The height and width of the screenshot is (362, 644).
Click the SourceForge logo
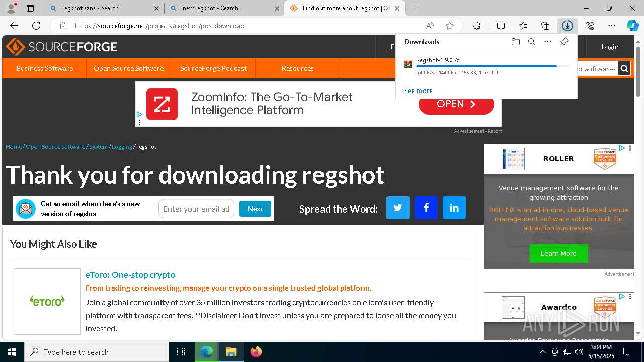pyautogui.click(x=61, y=47)
